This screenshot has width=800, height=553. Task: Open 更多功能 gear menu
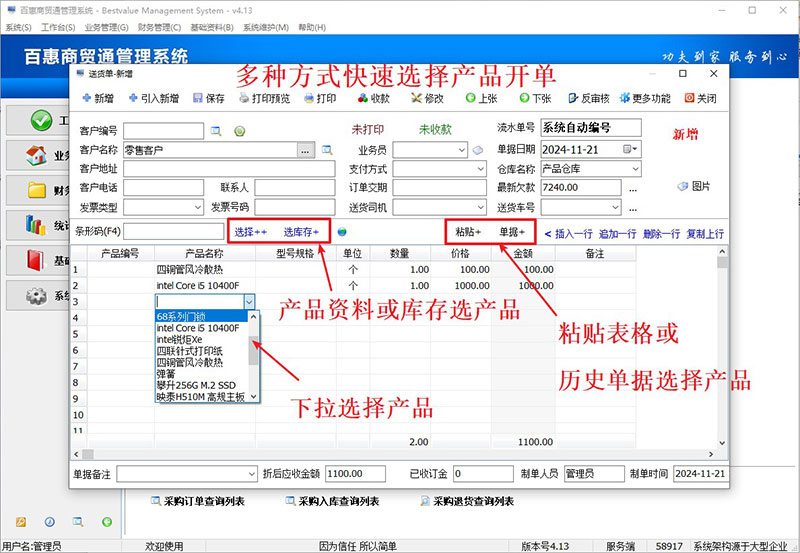click(x=645, y=98)
